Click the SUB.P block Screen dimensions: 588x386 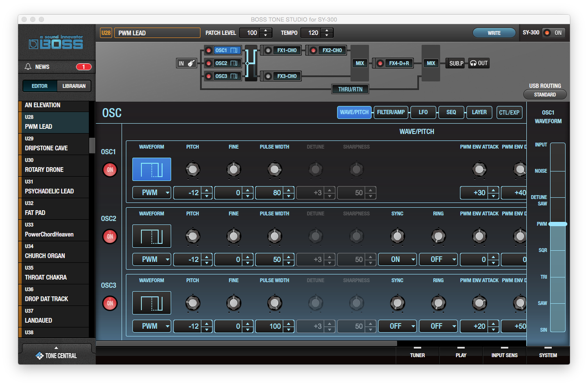tap(456, 63)
